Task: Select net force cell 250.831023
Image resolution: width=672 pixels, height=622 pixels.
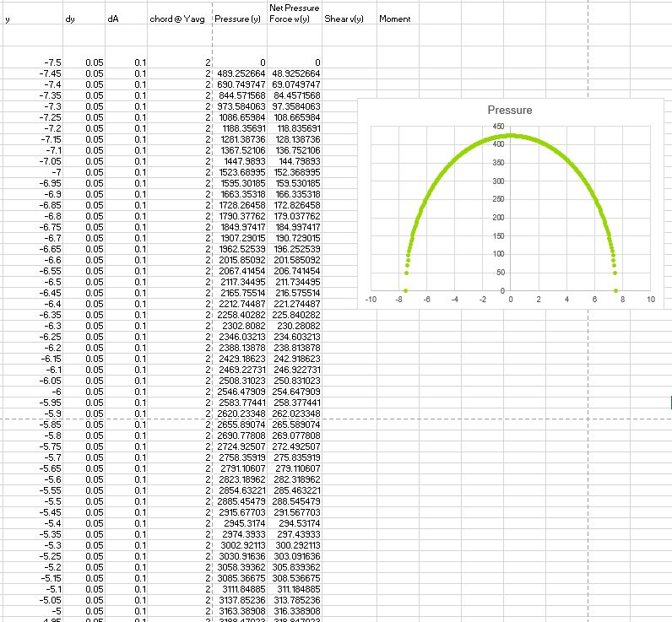Action: 295,381
